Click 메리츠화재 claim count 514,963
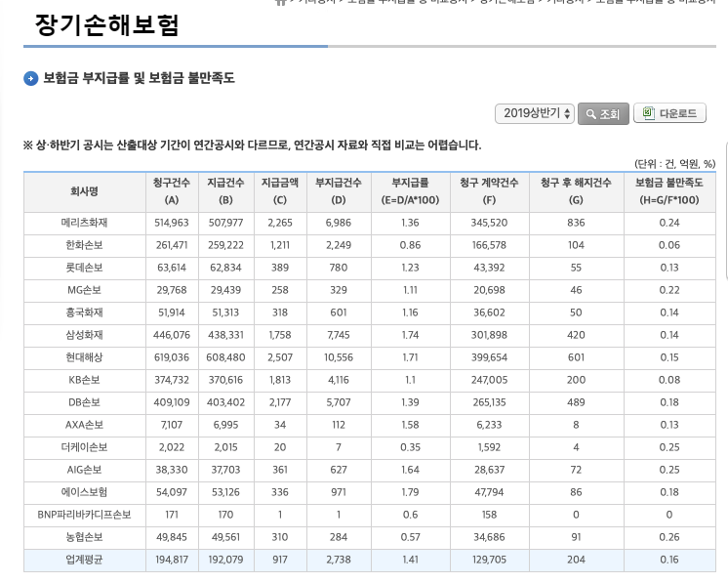The height and width of the screenshot is (583, 728). pyautogui.click(x=172, y=223)
